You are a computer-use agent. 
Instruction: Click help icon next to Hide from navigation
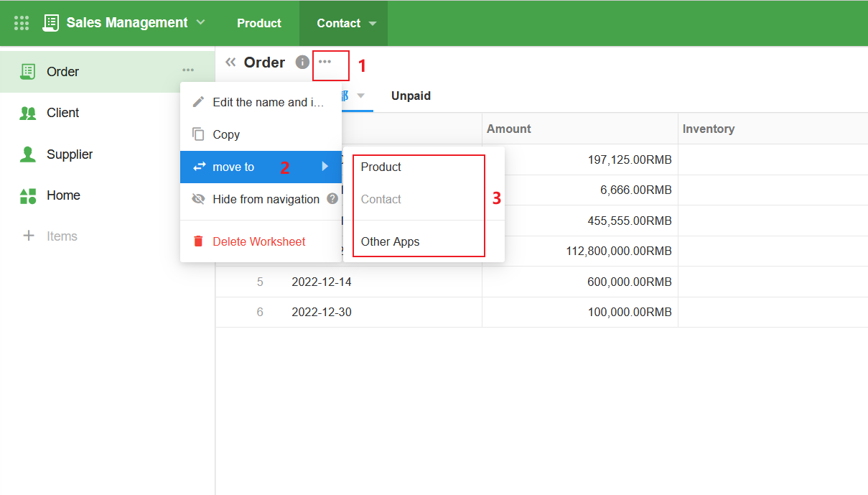coord(332,199)
